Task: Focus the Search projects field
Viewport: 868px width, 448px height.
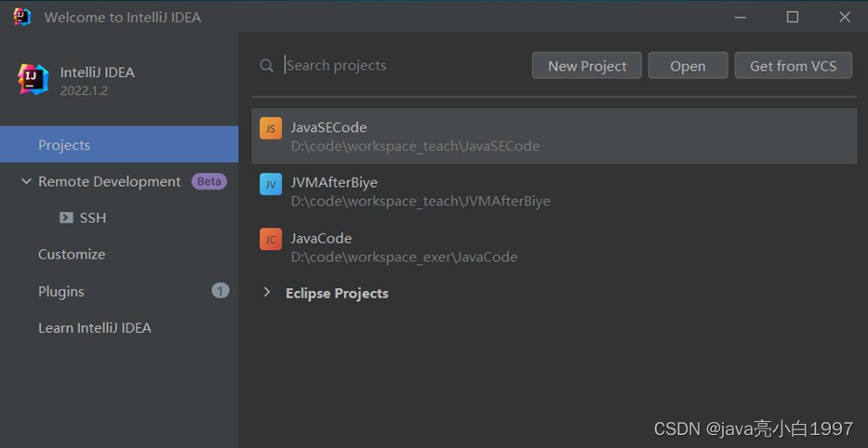Action: click(x=400, y=66)
